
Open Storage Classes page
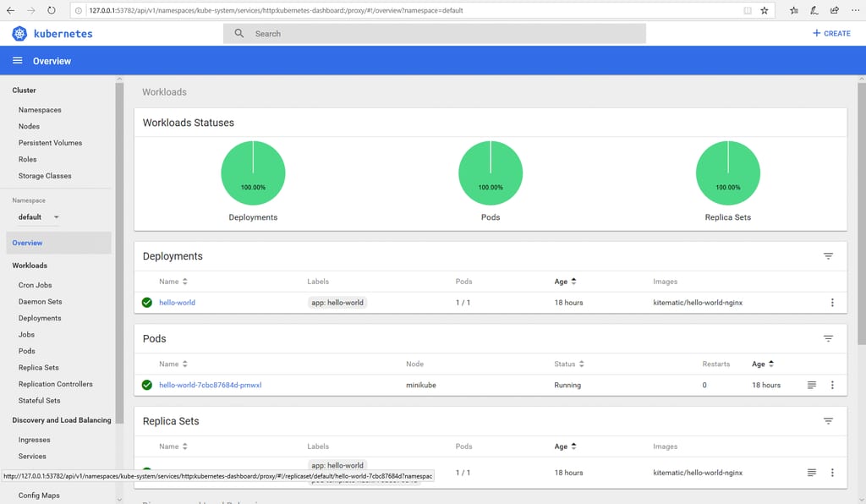pyautogui.click(x=45, y=176)
